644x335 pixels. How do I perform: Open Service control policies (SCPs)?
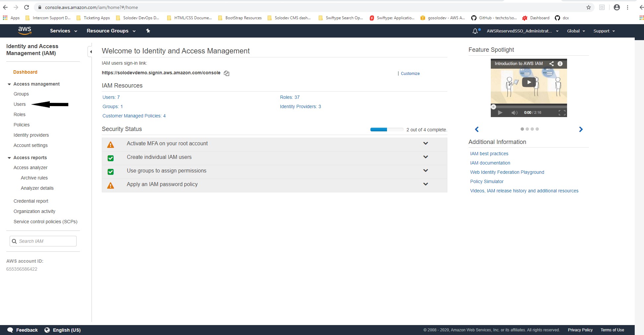[x=45, y=222]
